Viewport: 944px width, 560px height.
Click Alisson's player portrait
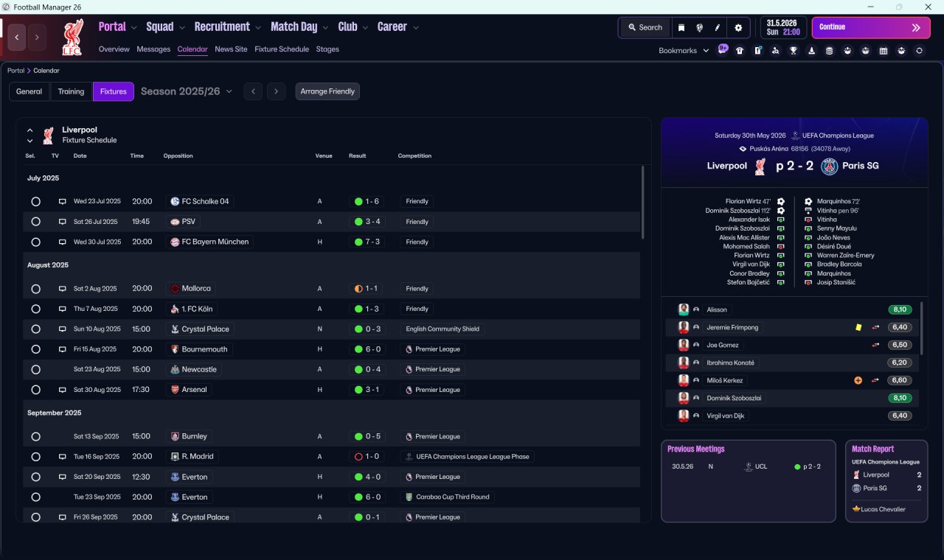coord(684,309)
